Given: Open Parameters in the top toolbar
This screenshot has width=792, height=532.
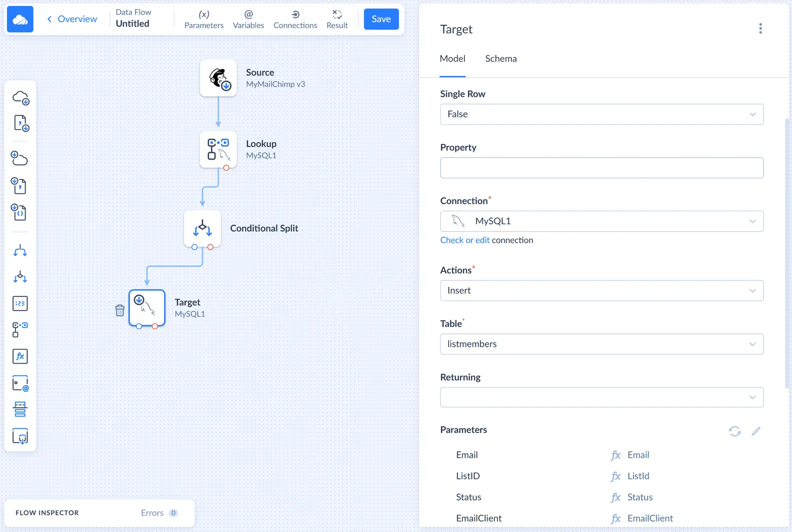Looking at the screenshot, I should coord(204,20).
